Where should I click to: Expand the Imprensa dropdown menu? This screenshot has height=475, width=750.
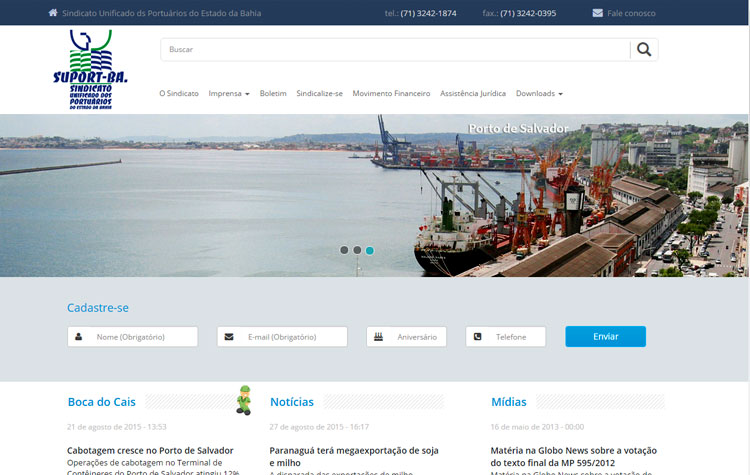click(229, 93)
